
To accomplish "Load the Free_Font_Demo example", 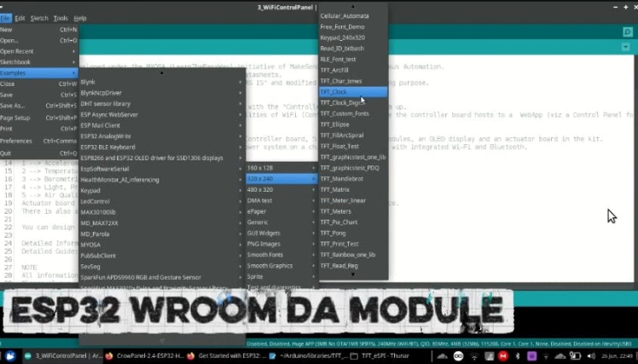I will click(353, 26).
